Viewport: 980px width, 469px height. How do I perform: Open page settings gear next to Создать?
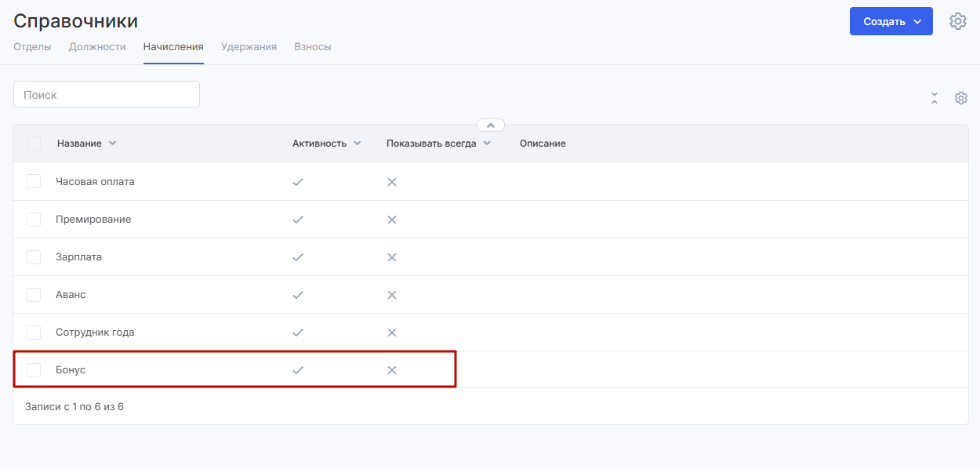957,21
